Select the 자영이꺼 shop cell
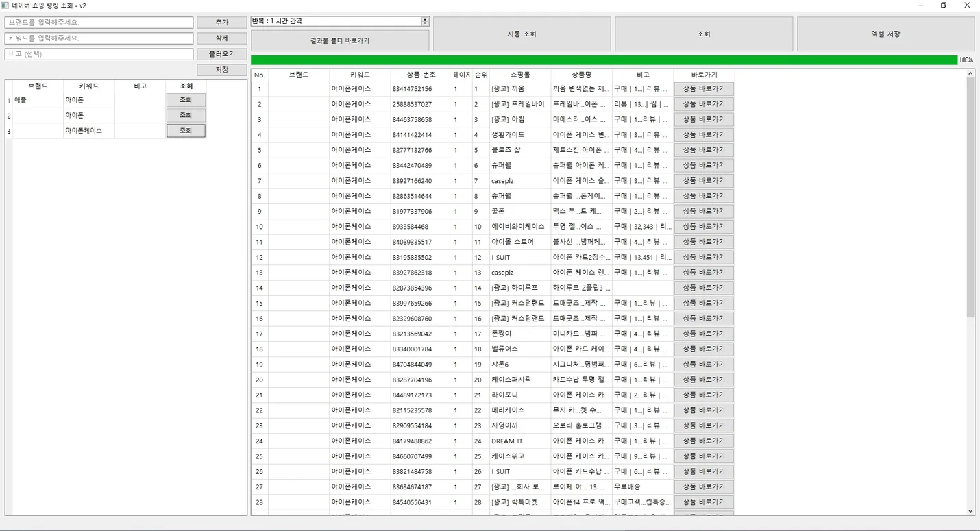This screenshot has height=531, width=980. point(520,425)
